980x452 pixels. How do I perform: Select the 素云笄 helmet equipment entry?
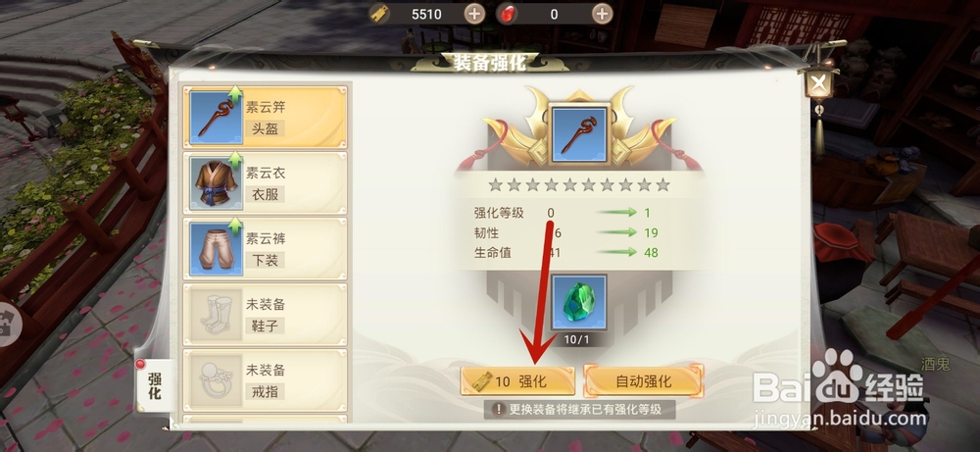pyautogui.click(x=265, y=117)
